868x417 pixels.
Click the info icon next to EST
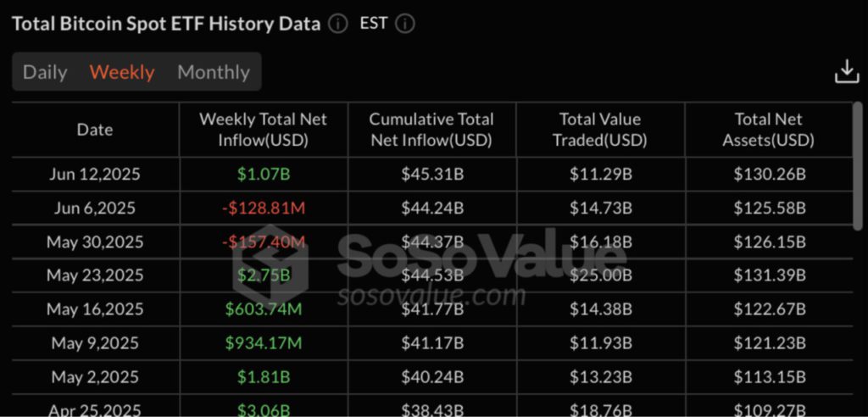tap(405, 24)
